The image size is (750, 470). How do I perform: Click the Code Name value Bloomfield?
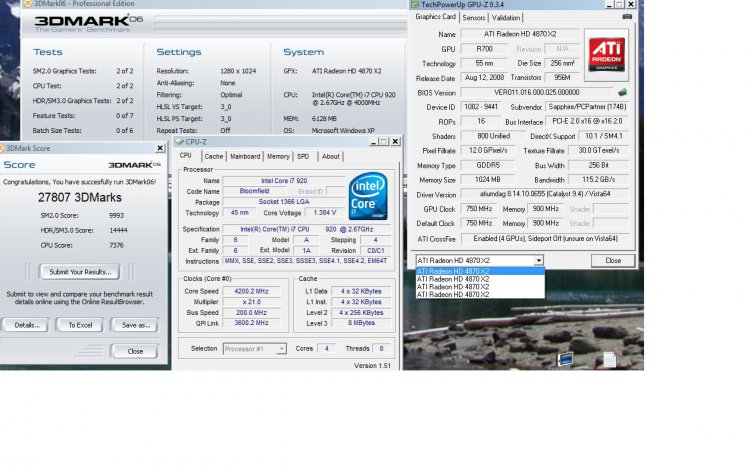254,191
